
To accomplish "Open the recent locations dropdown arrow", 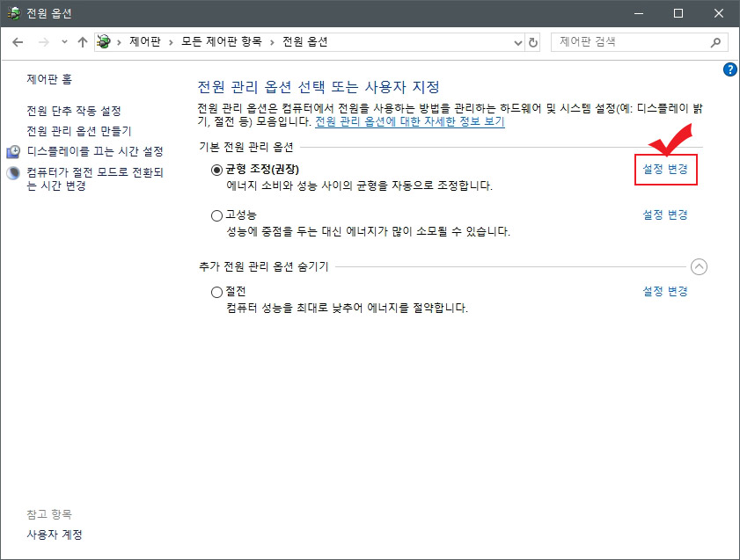I will tap(64, 42).
